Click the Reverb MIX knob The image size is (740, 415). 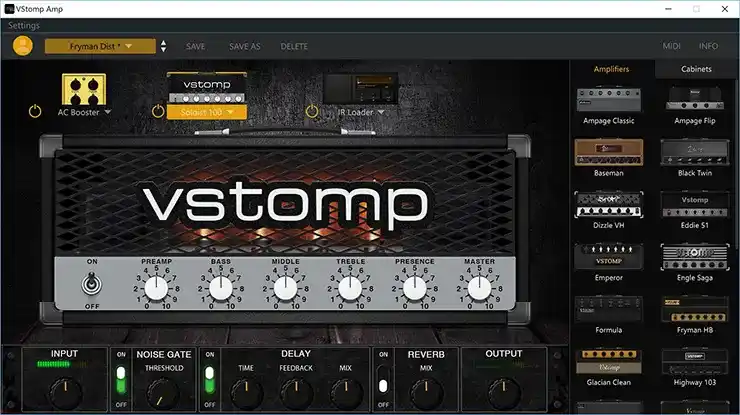tap(426, 393)
